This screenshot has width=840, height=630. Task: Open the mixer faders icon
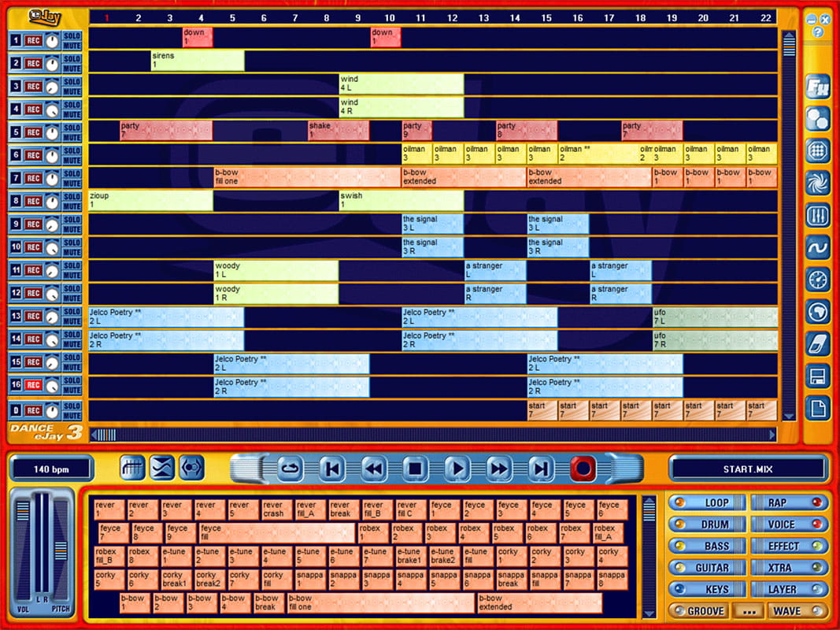817,216
